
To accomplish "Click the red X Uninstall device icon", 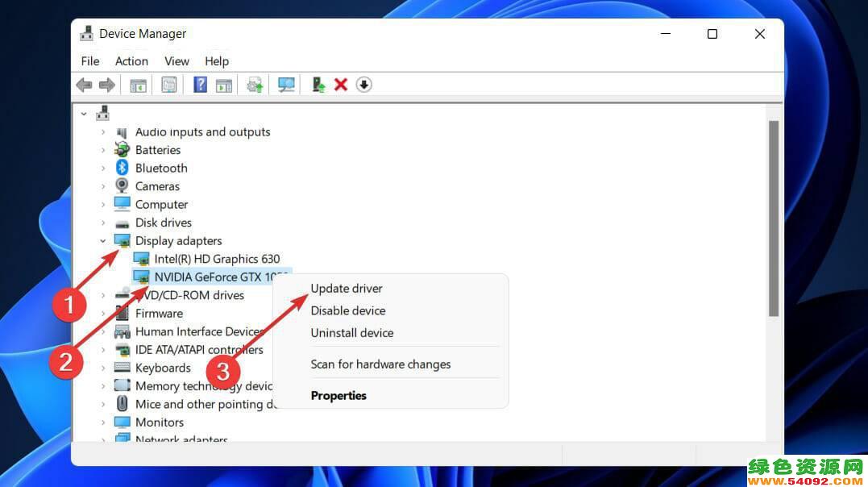I will click(341, 85).
